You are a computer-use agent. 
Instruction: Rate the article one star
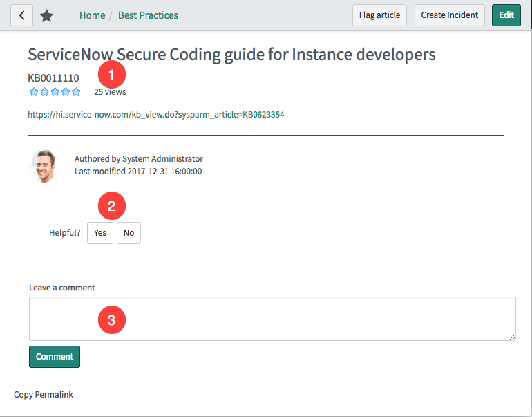34,92
